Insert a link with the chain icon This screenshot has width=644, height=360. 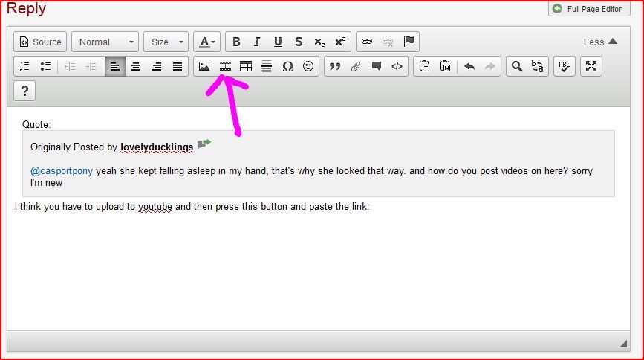[x=367, y=42]
